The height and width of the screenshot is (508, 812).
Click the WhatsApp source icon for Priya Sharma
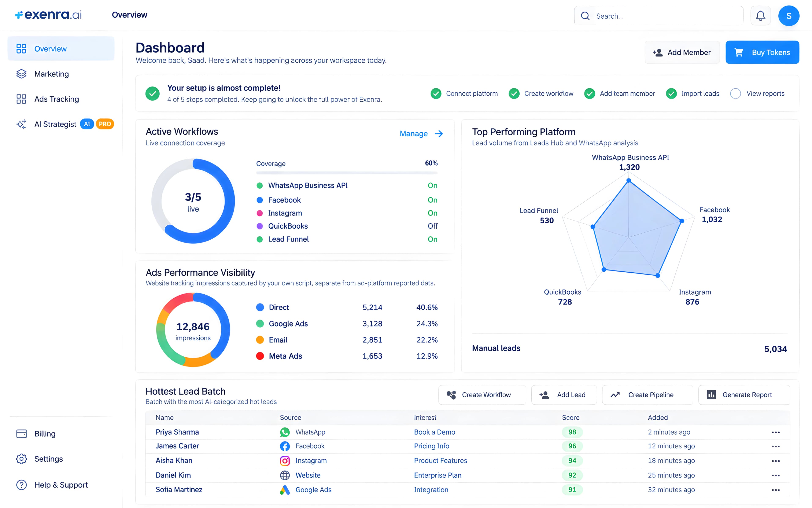[285, 432]
